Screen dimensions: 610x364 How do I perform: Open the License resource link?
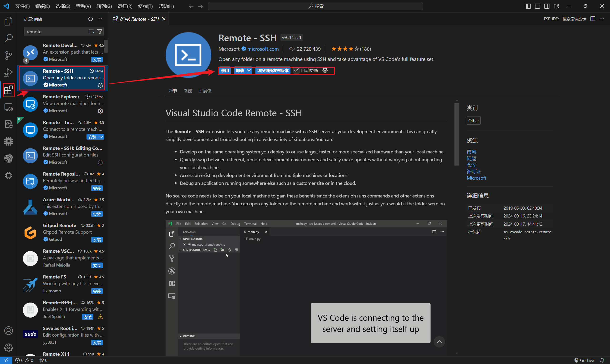pyautogui.click(x=473, y=172)
